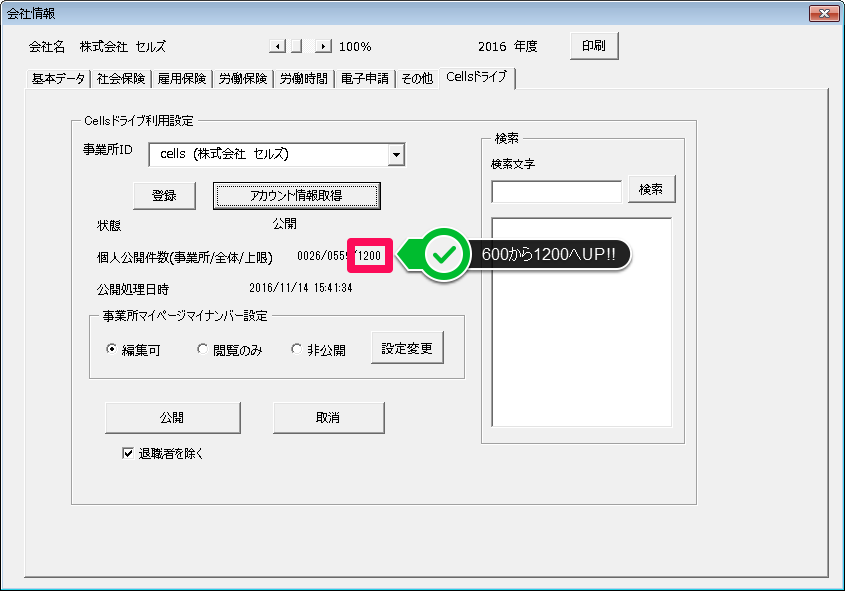Viewport: 845px width, 591px height.
Task: Click the 2016 年度 label
Action: click(508, 47)
